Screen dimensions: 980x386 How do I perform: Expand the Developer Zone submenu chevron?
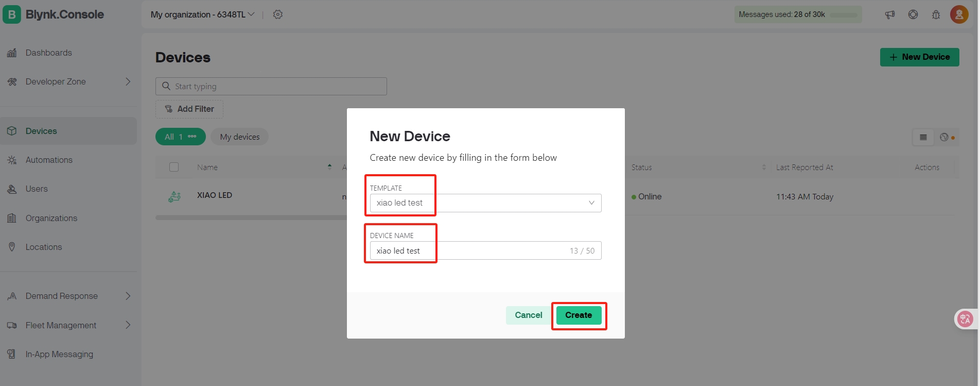click(x=128, y=81)
